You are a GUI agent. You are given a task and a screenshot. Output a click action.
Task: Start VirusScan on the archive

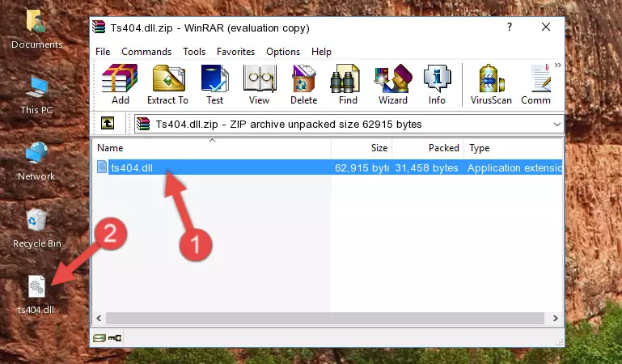click(x=491, y=84)
